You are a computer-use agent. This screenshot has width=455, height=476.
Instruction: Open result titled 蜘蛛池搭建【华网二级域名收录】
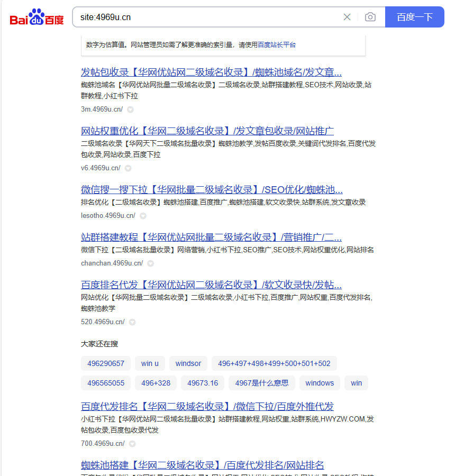point(202,465)
